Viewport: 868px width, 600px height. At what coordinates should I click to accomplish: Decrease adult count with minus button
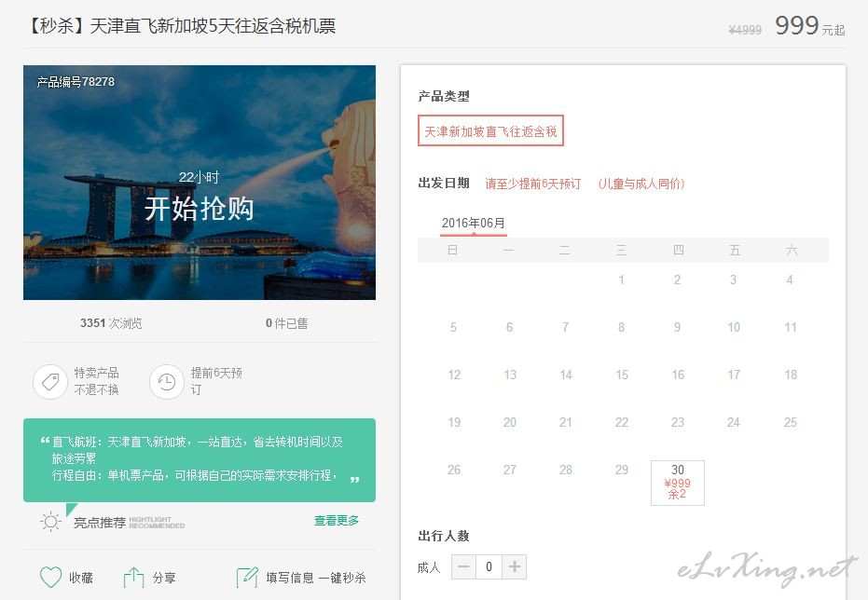[464, 566]
